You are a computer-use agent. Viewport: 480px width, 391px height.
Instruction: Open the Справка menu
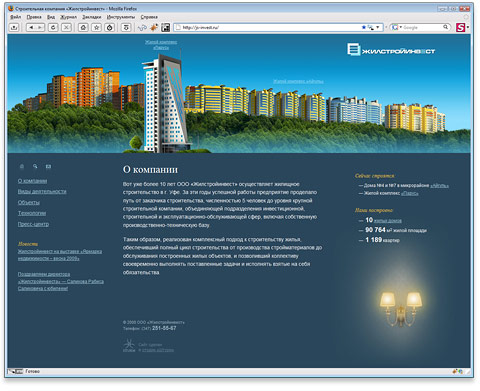(149, 17)
